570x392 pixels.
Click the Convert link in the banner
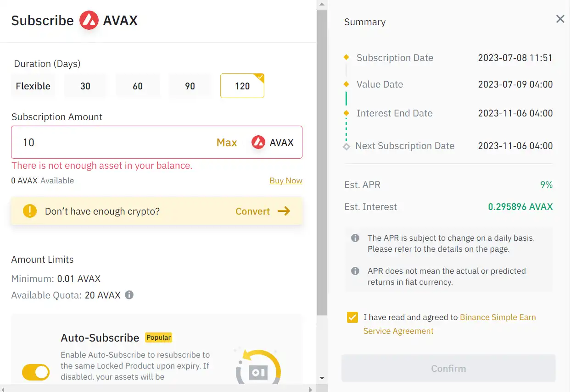pos(253,211)
